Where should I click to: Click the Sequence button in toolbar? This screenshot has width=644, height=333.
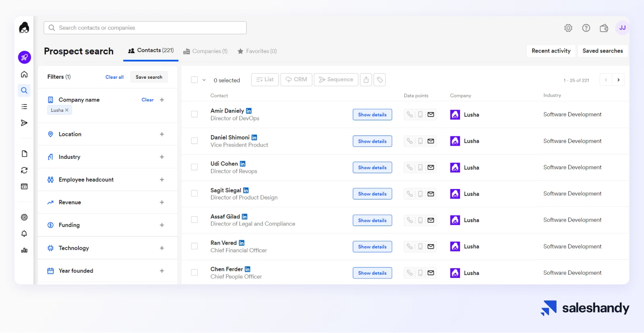point(336,80)
